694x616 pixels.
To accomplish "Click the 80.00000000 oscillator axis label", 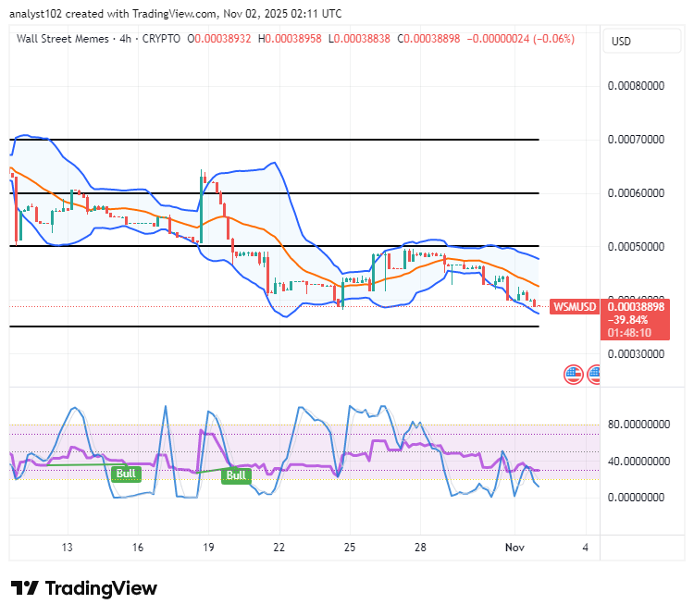I will pos(638,425).
